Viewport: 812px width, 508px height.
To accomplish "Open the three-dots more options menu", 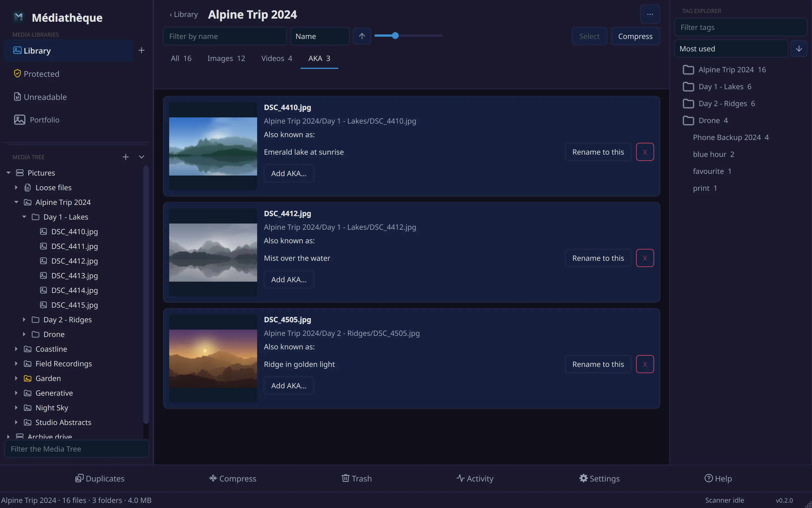I will point(650,14).
